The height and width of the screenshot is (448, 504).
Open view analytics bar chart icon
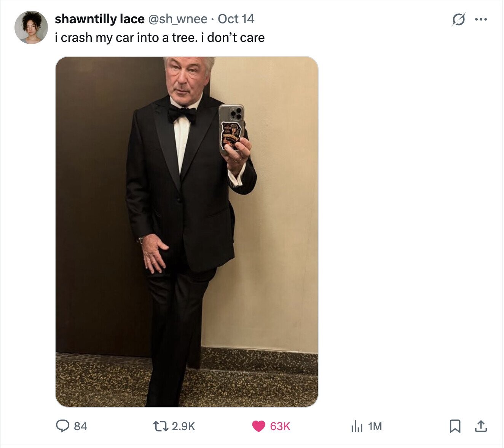coord(357,426)
